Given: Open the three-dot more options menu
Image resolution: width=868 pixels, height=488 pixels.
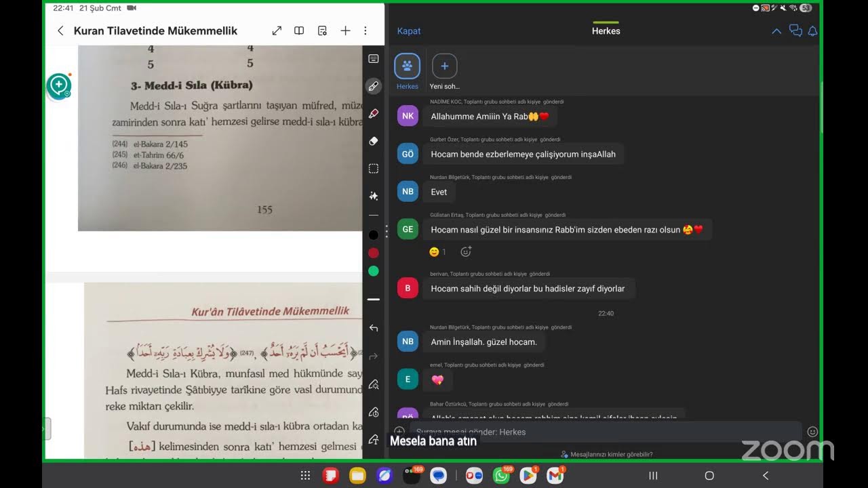Looking at the screenshot, I should pyautogui.click(x=365, y=30).
